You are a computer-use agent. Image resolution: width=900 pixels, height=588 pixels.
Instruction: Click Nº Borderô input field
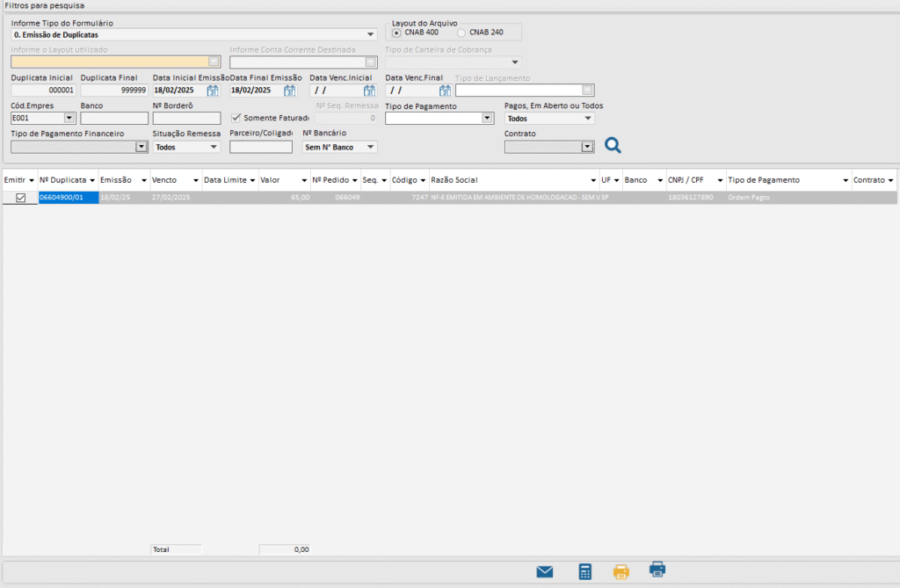[186, 118]
